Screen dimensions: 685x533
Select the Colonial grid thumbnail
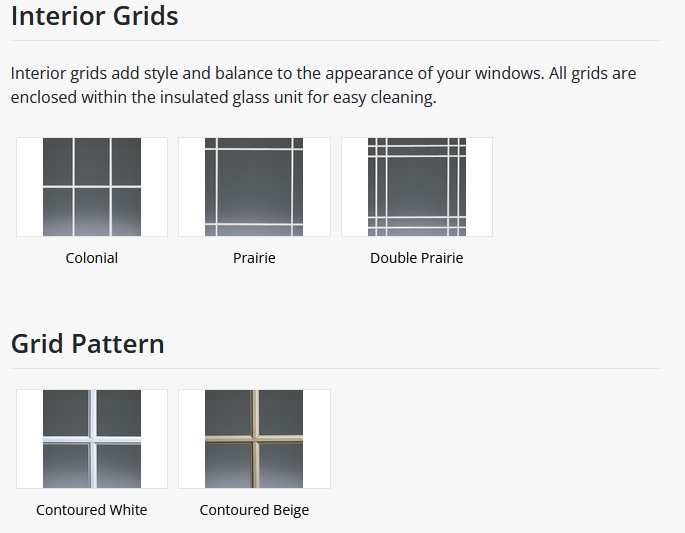click(92, 187)
